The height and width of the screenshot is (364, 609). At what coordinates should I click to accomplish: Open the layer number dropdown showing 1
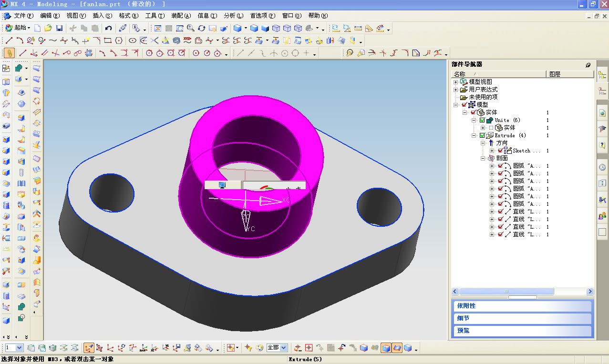20,348
